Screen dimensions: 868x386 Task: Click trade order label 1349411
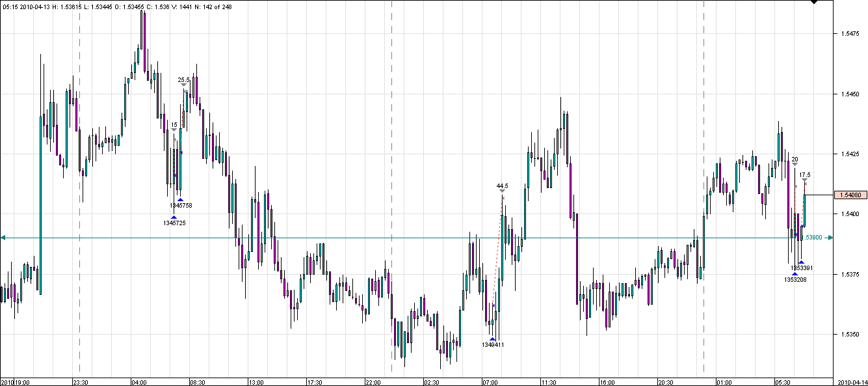pyautogui.click(x=493, y=345)
